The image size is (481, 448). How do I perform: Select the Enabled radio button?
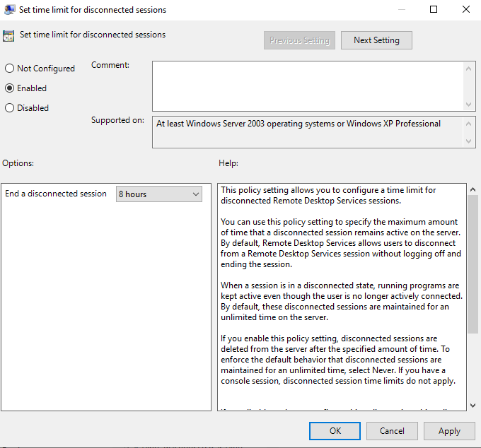pyautogui.click(x=10, y=88)
